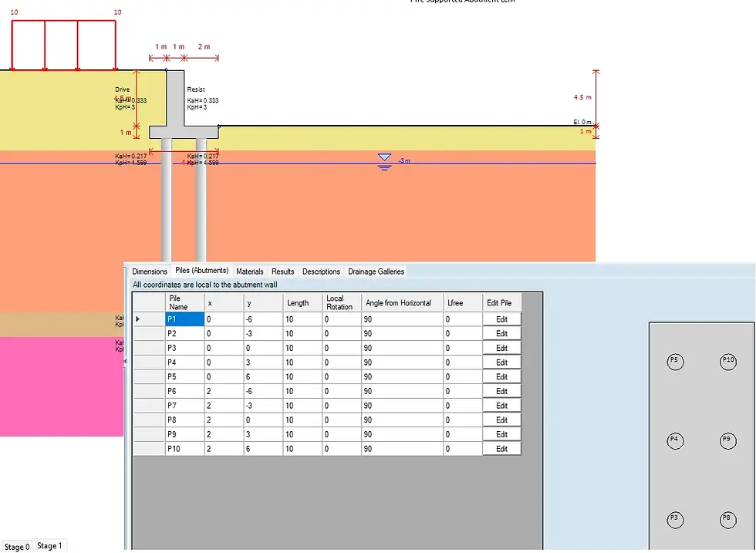Click the water table symbol at -3 m
756x553 pixels.
click(384, 163)
